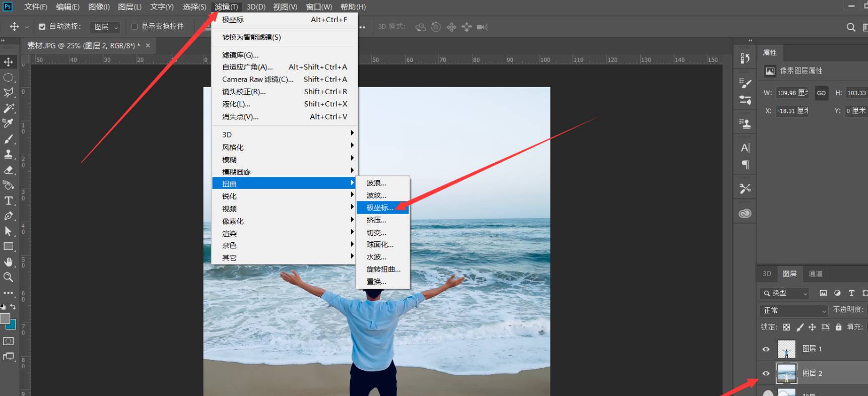Select the Move tool in toolbar
The height and width of the screenshot is (396, 868).
pyautogui.click(x=9, y=62)
